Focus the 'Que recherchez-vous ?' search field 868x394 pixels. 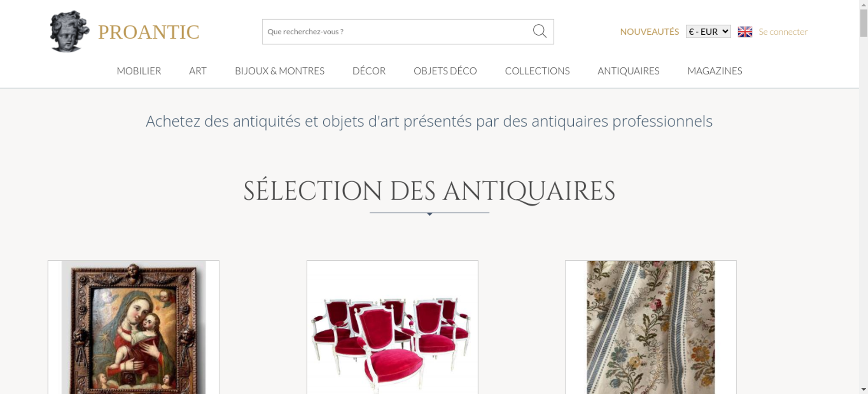pyautogui.click(x=397, y=32)
